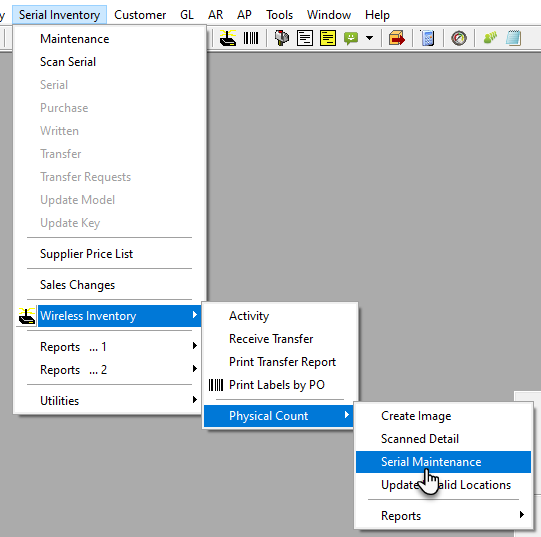541x537 pixels.
Task: Click the gauge dashboard toolbar icon
Action: (x=459, y=38)
